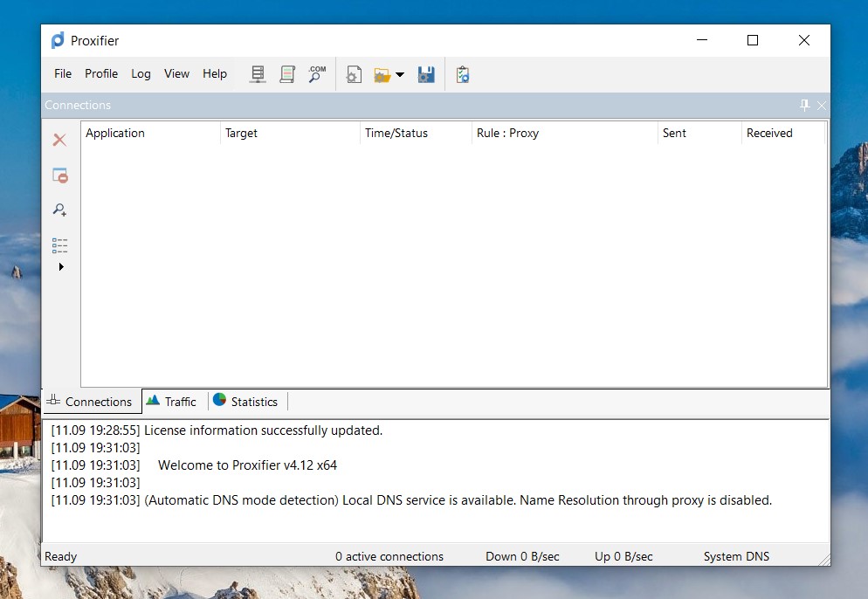Click the Open Profile folder icon

(382, 75)
